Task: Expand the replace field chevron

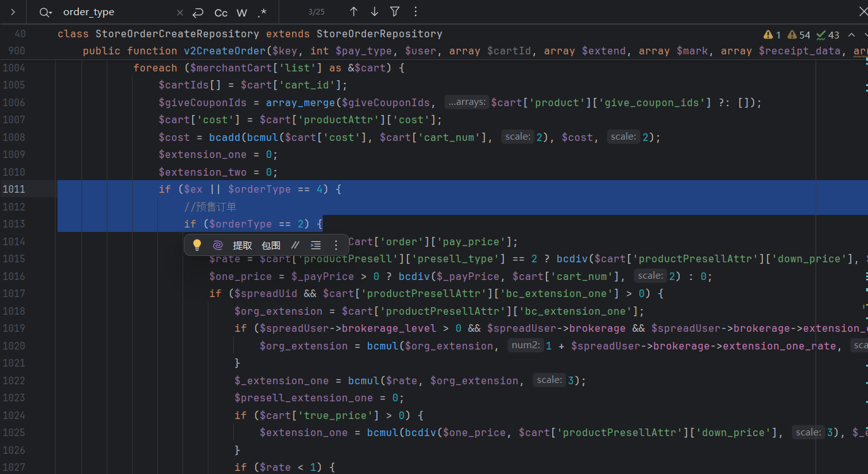Action: [x=13, y=12]
